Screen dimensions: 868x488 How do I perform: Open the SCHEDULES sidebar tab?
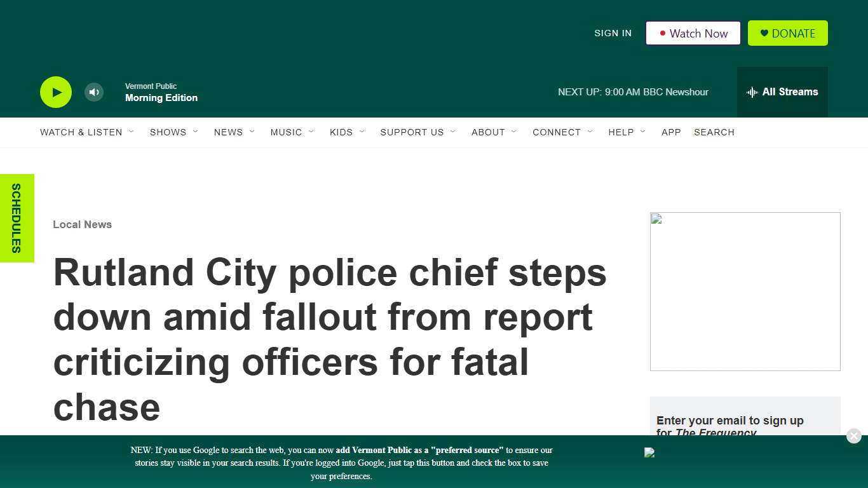click(17, 218)
